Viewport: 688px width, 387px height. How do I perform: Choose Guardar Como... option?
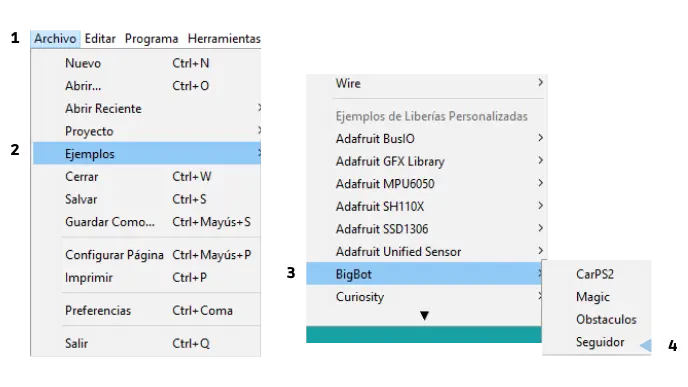pos(147,222)
